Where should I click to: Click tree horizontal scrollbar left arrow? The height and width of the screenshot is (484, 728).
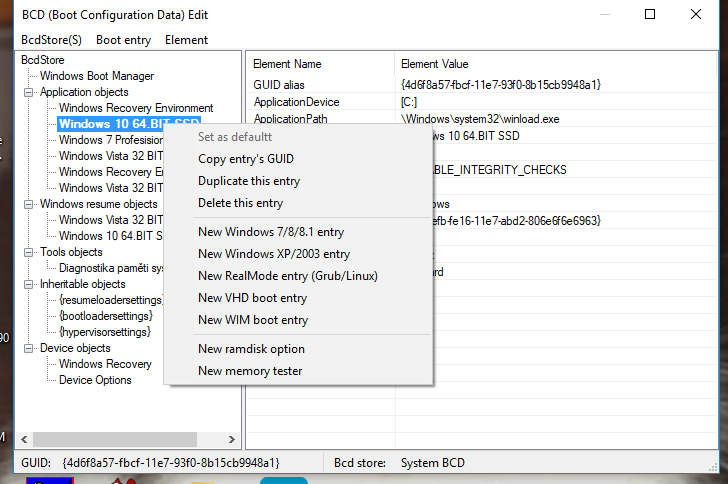[x=25, y=439]
